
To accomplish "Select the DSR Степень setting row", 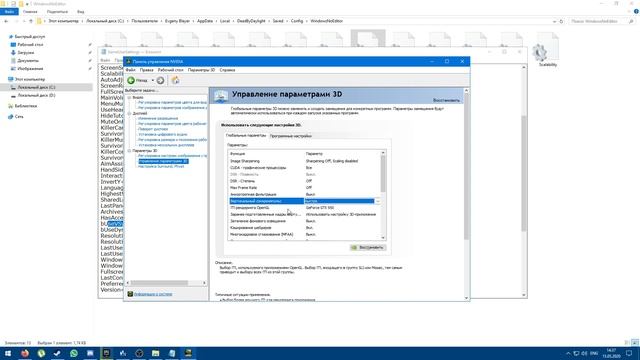I will [304, 181].
